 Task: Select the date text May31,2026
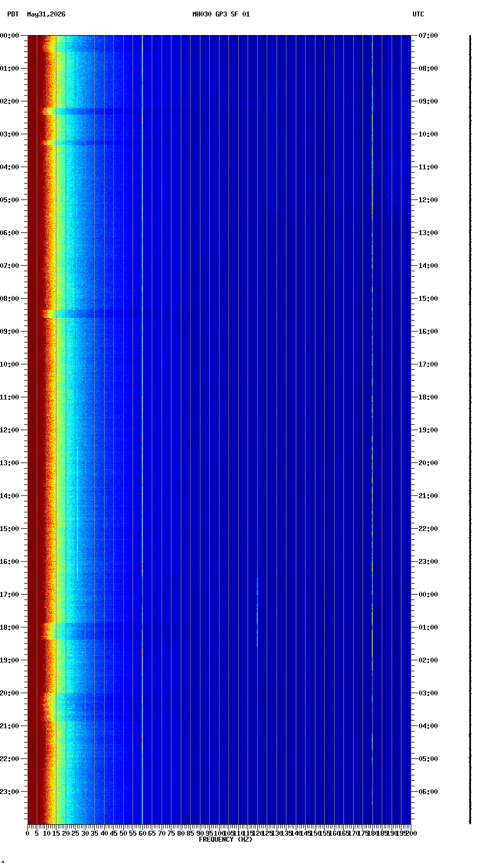click(46, 14)
